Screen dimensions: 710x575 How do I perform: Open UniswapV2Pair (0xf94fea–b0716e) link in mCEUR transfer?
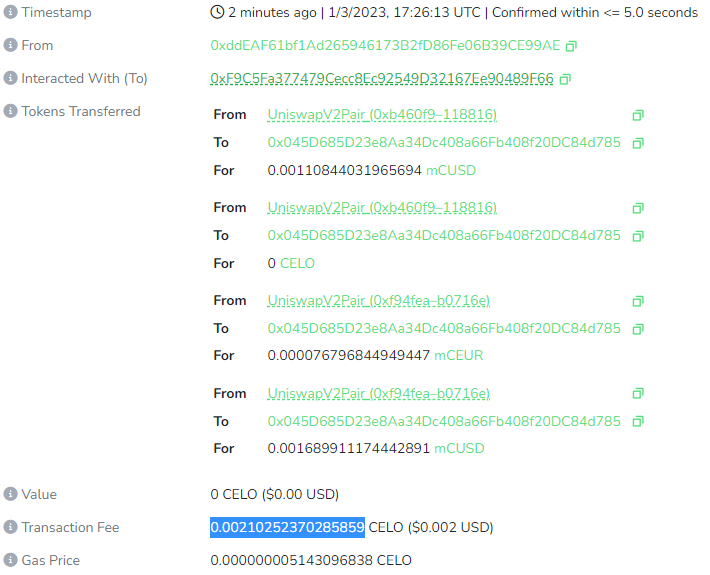pos(379,300)
